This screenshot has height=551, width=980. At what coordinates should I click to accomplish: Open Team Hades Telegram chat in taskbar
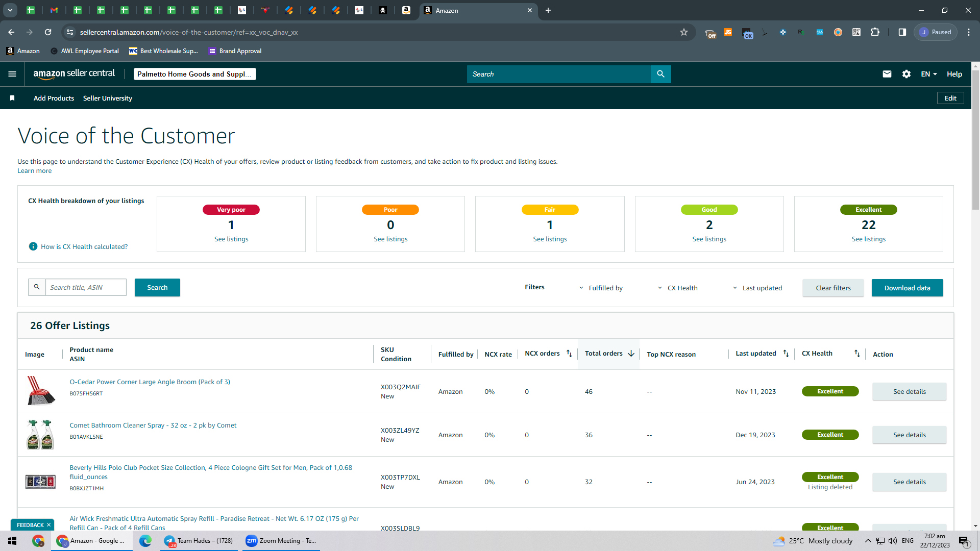tap(199, 541)
